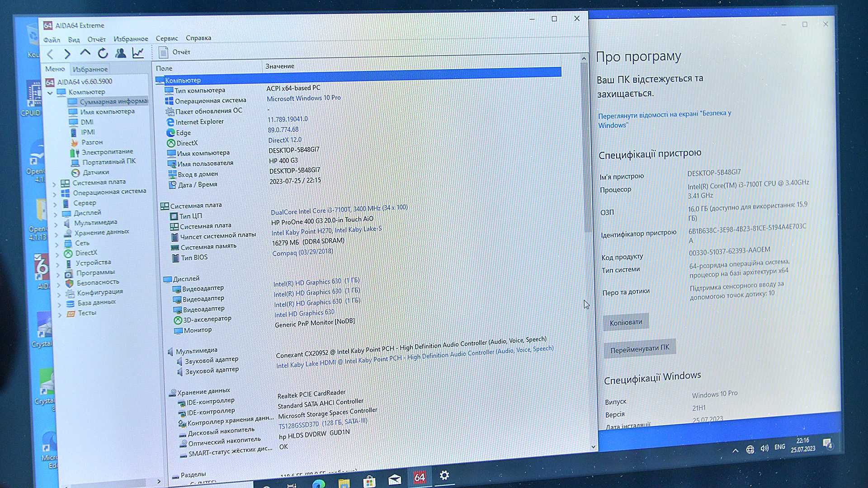Expand the Сервер tree node
Viewport: 868px width, 488px height.
pyautogui.click(x=55, y=204)
